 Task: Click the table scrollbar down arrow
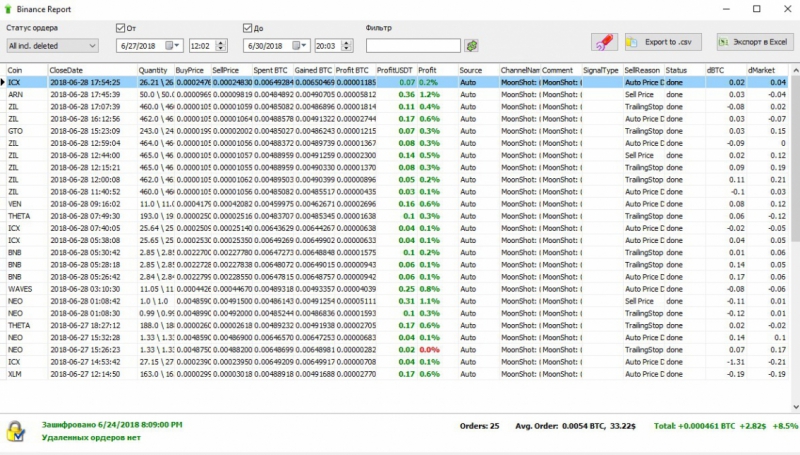[795, 407]
